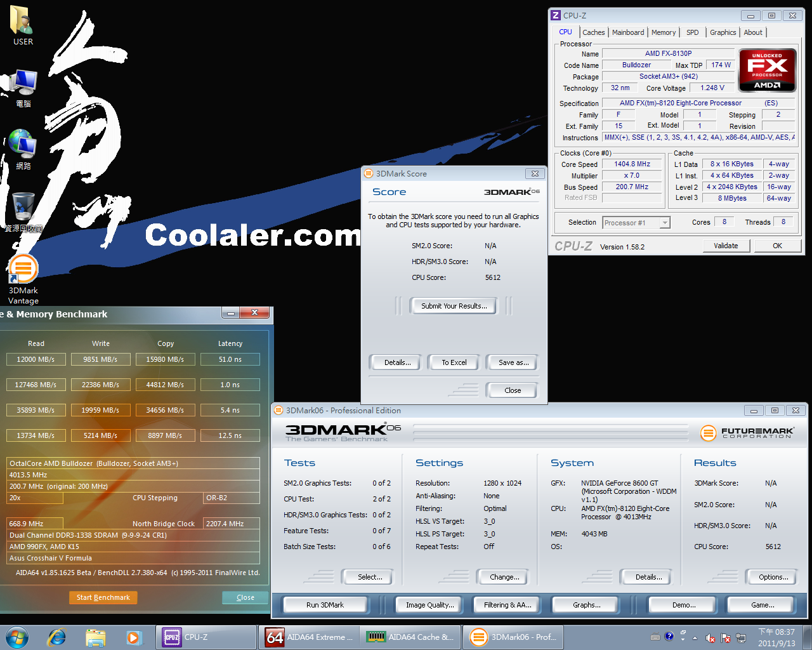Click To Excel button
Viewport: 812px width, 650px height.
[454, 362]
